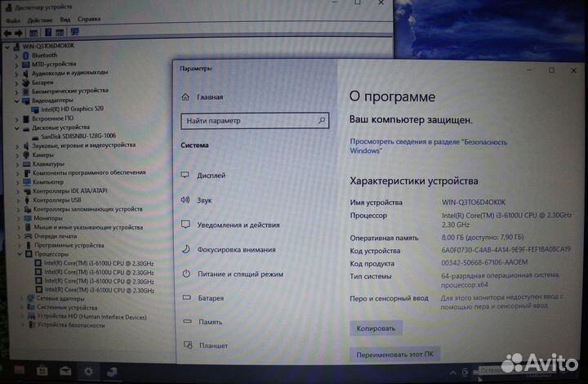
Task: Select Программные устройства tree item
Action: click(x=69, y=245)
